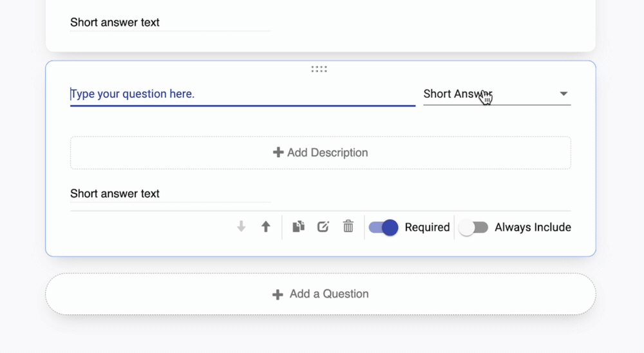This screenshot has height=353, width=644.
Task: Click the Required label text
Action: click(427, 227)
